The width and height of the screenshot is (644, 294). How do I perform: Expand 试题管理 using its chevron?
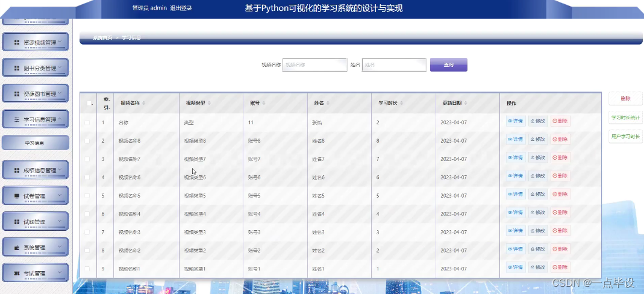[x=60, y=221]
